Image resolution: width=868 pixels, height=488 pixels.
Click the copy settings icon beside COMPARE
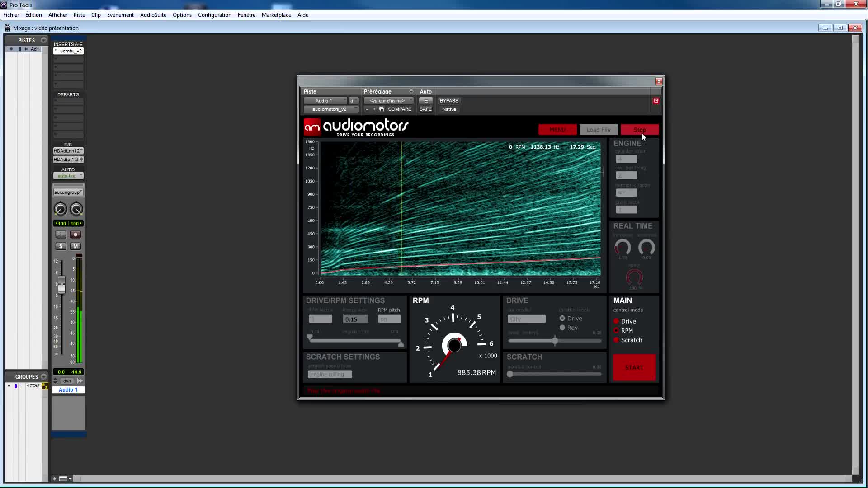(382, 109)
